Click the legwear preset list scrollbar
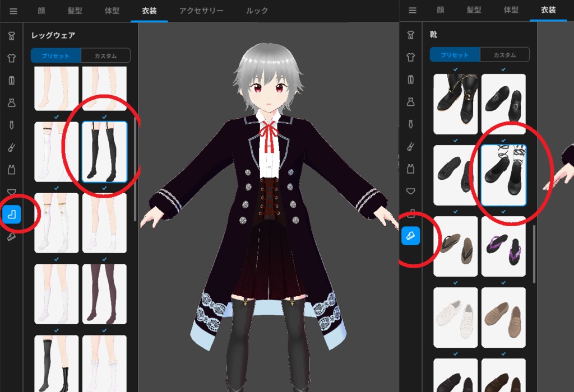The width and height of the screenshot is (574, 392). click(135, 170)
